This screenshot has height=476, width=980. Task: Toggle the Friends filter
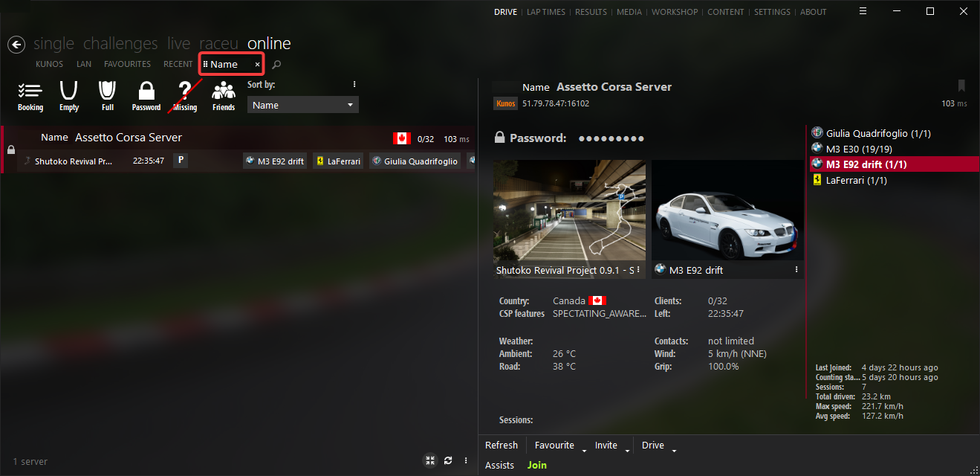pos(223,97)
